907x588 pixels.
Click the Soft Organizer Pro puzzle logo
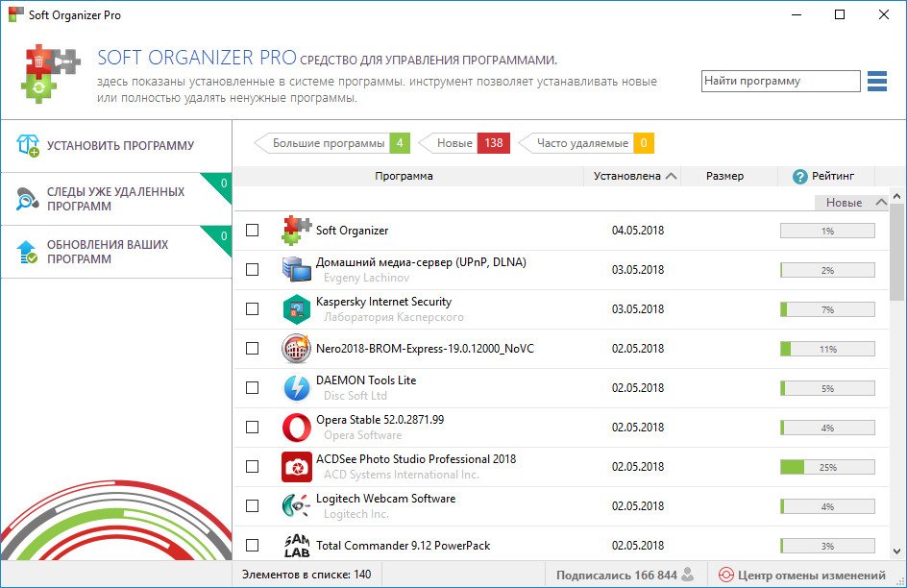pos(52,73)
